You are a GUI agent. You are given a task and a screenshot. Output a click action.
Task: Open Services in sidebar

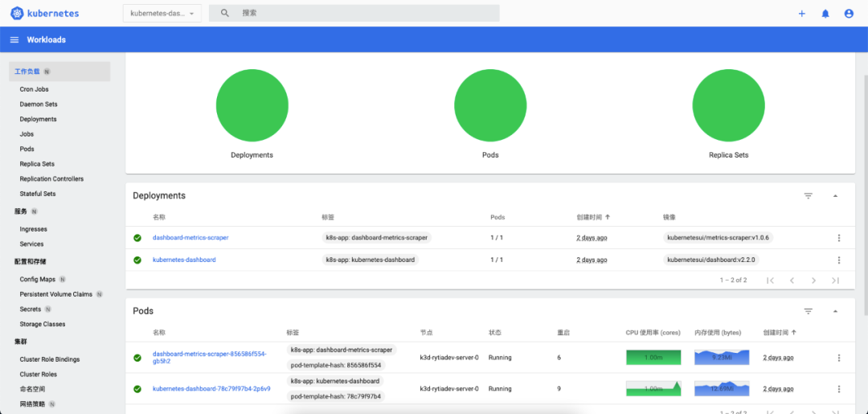[31, 244]
